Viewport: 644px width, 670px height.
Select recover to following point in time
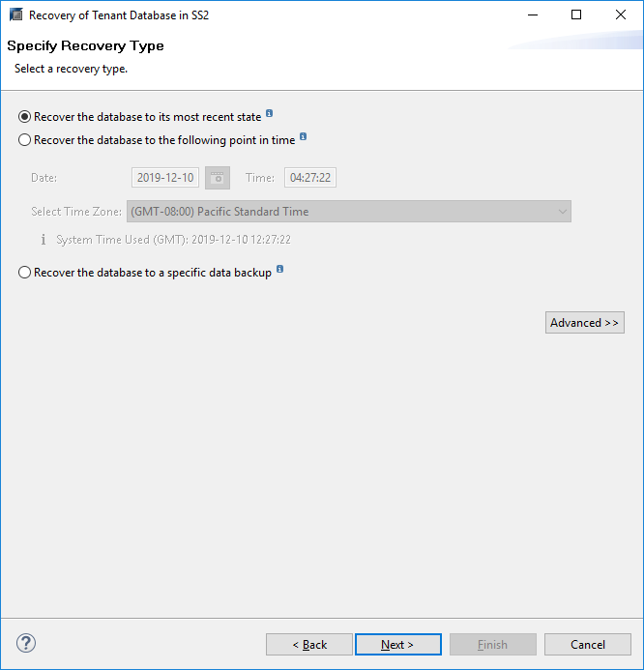click(x=25, y=140)
